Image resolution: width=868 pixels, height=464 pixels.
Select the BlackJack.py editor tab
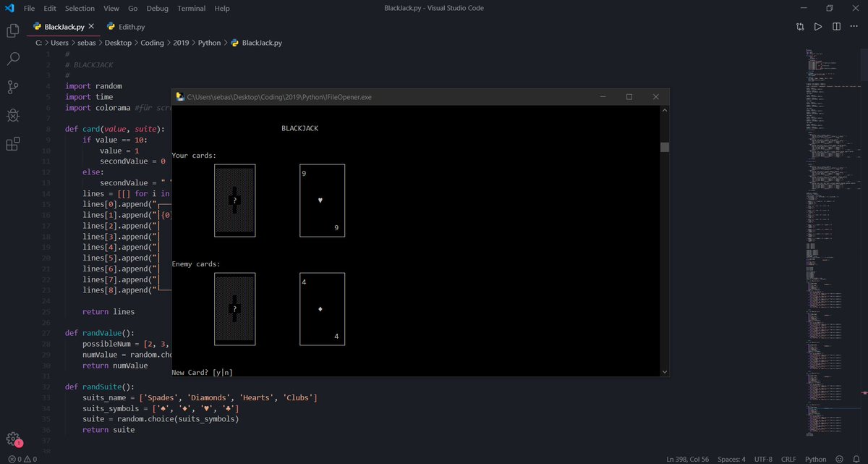point(64,27)
